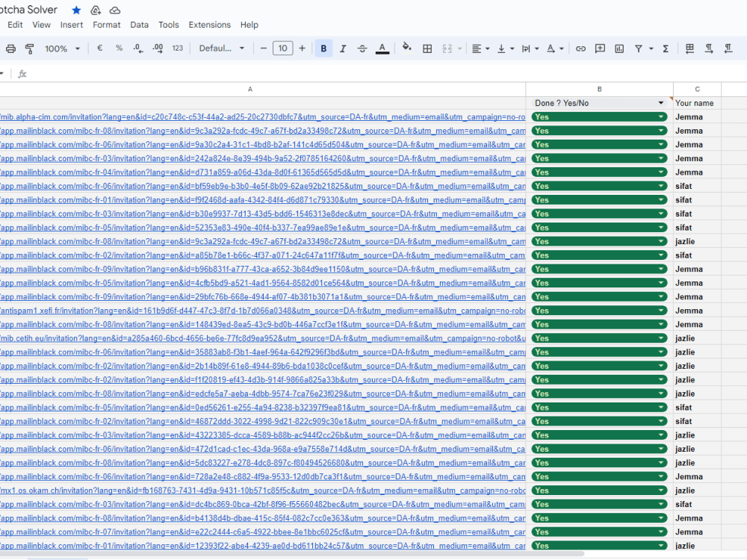This screenshot has width=747, height=560.
Task: Open the antispam1.xefi.fr invitation link
Action: point(262,311)
